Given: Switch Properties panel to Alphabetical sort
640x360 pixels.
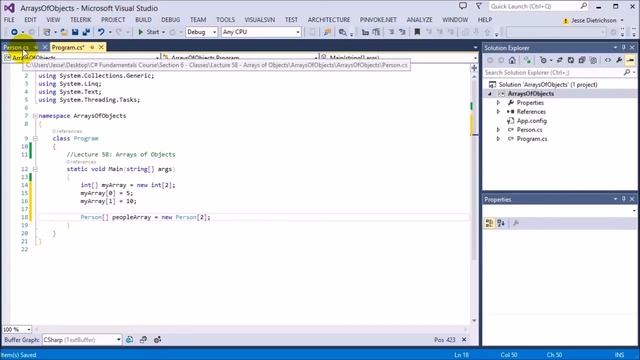Looking at the screenshot, I should (x=501, y=223).
